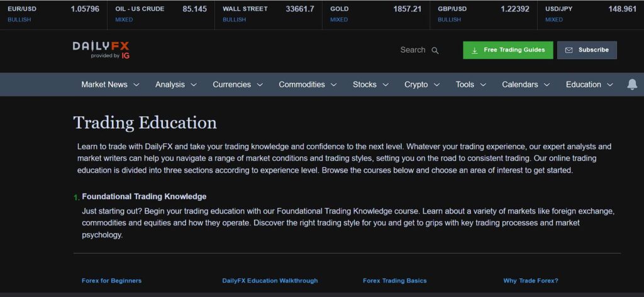Open the Forex Trading Basics link
Viewport: 644px width, 297px height.
[x=394, y=281]
